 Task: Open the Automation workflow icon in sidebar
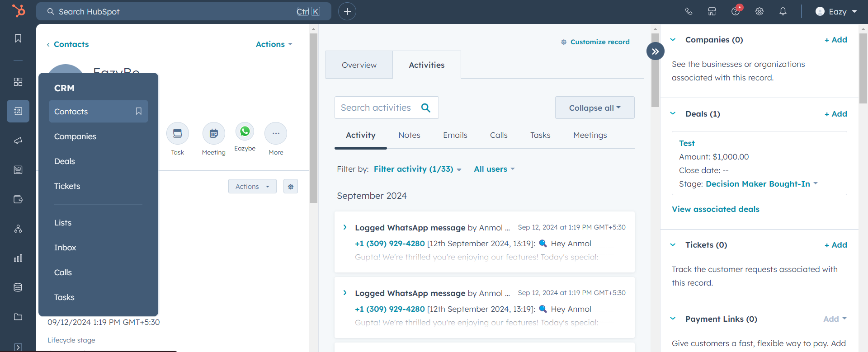tap(18, 229)
